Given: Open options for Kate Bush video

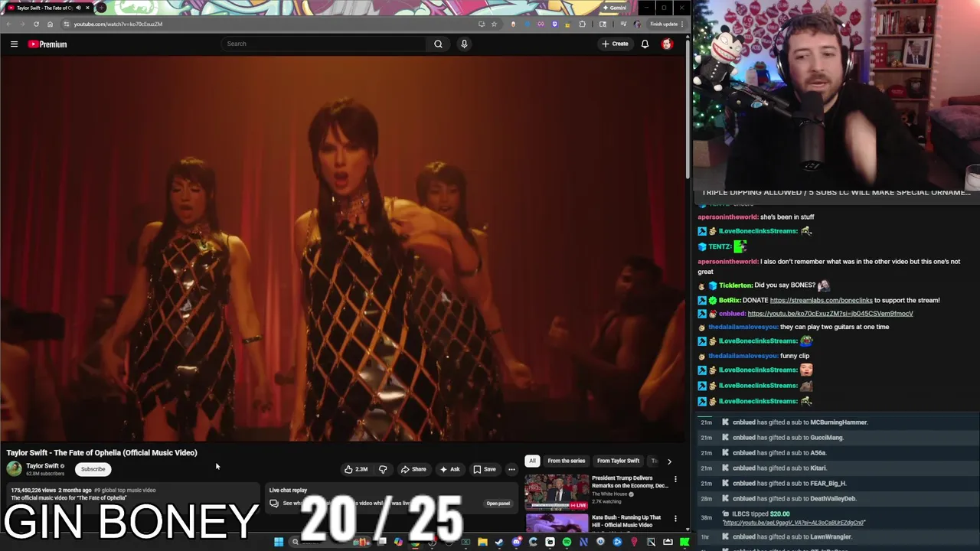Looking at the screenshot, I should (x=675, y=518).
